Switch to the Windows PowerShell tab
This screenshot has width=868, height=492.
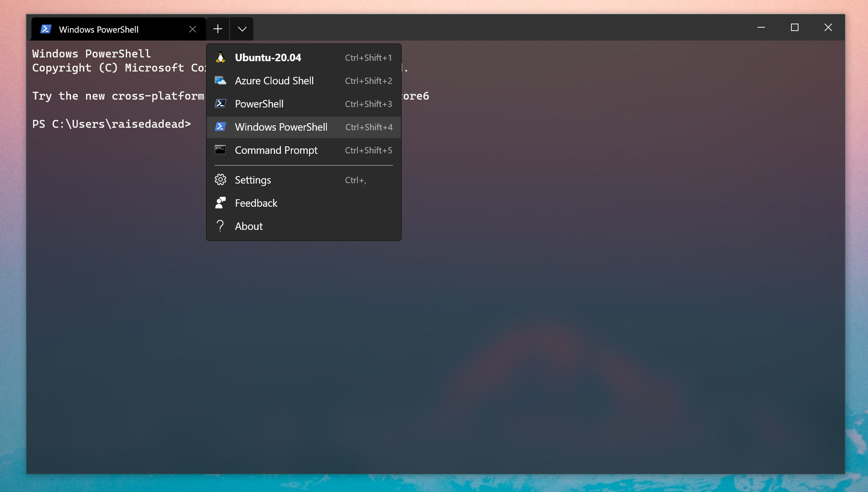(x=119, y=29)
